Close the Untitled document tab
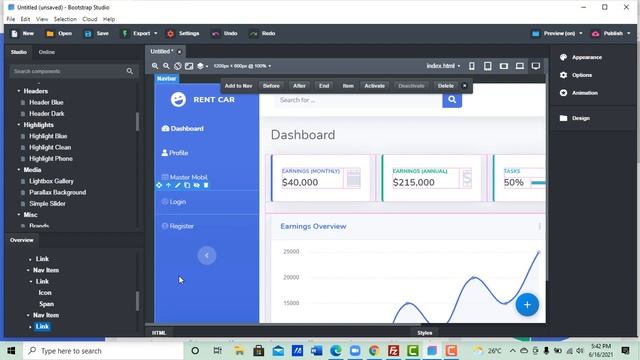Image resolution: width=640 pixels, height=360 pixels. point(179,52)
